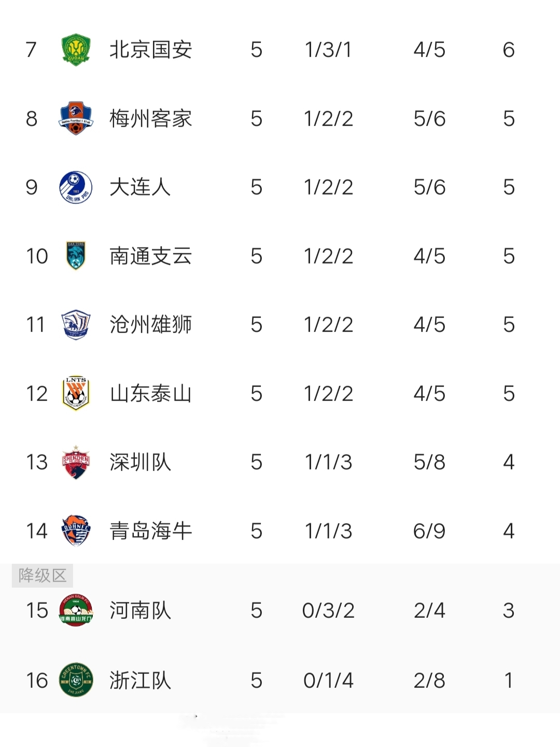Click 河南队 win-draw-loss record 0/3/2
The width and height of the screenshot is (560, 747).
(328, 611)
